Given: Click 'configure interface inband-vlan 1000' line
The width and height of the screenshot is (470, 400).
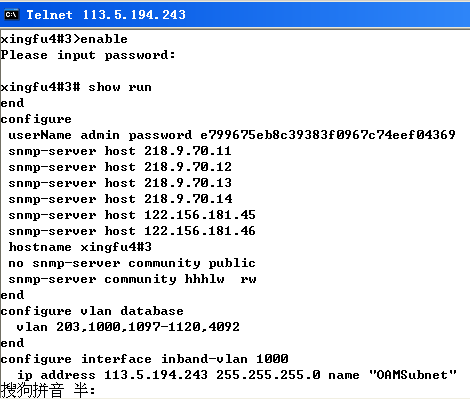Looking at the screenshot, I should [144, 359].
